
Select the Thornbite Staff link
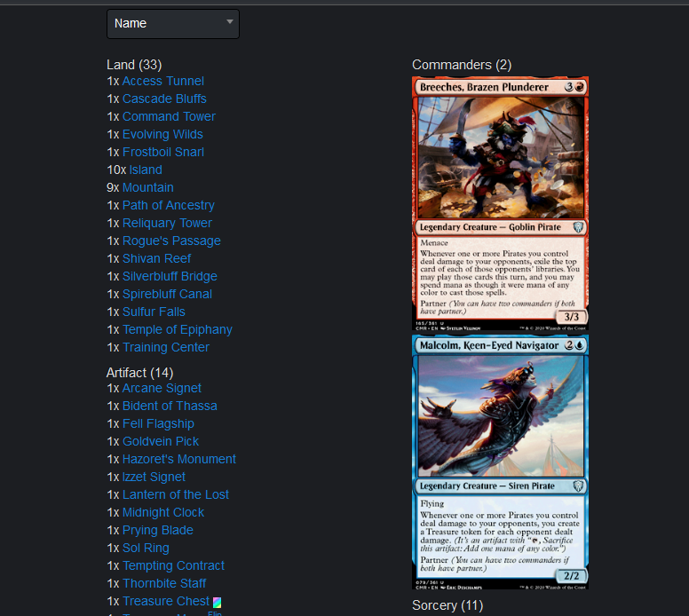pyautogui.click(x=164, y=583)
